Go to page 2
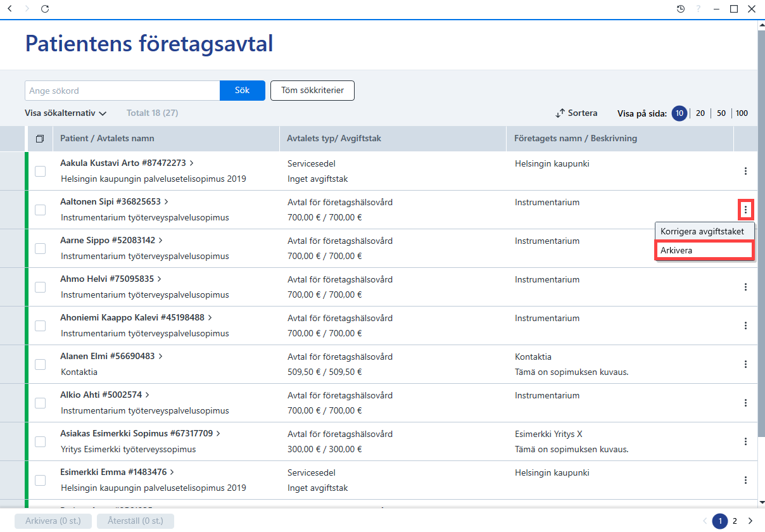The image size is (765, 532). pos(735,521)
